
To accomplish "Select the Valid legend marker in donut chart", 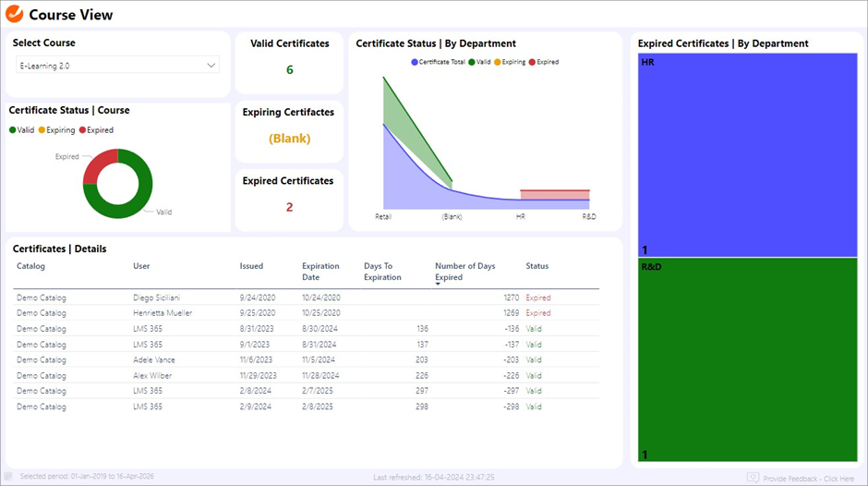I will point(13,130).
